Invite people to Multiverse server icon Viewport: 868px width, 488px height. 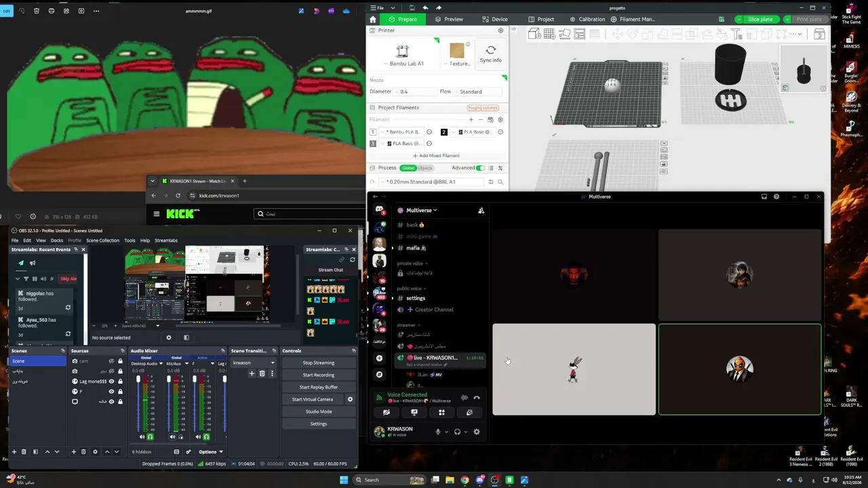point(481,211)
